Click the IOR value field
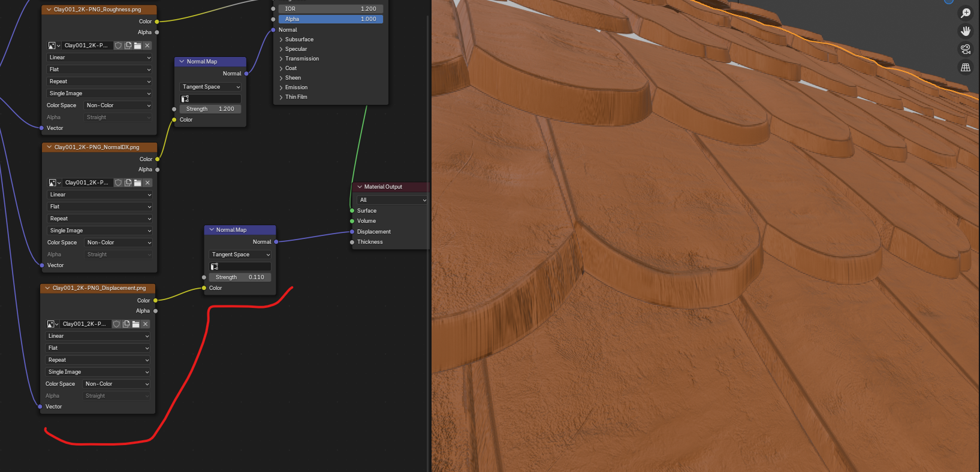980x472 pixels. [x=330, y=9]
